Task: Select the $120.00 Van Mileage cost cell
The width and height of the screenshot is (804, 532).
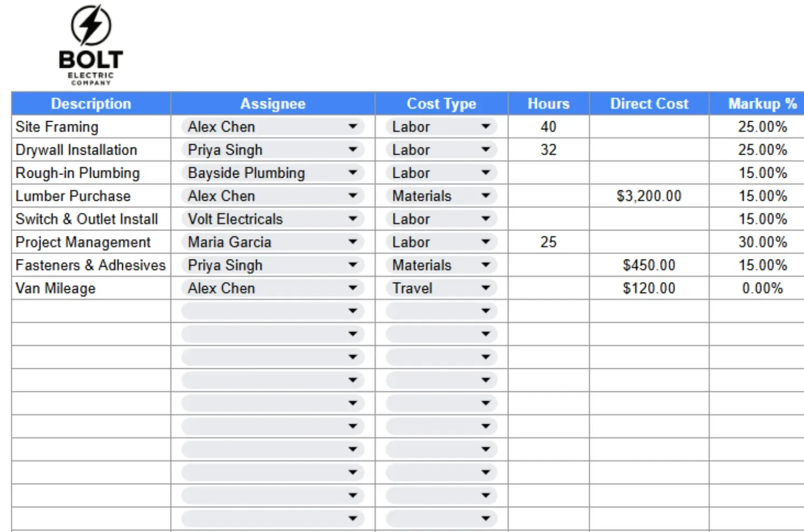Action: click(x=649, y=288)
